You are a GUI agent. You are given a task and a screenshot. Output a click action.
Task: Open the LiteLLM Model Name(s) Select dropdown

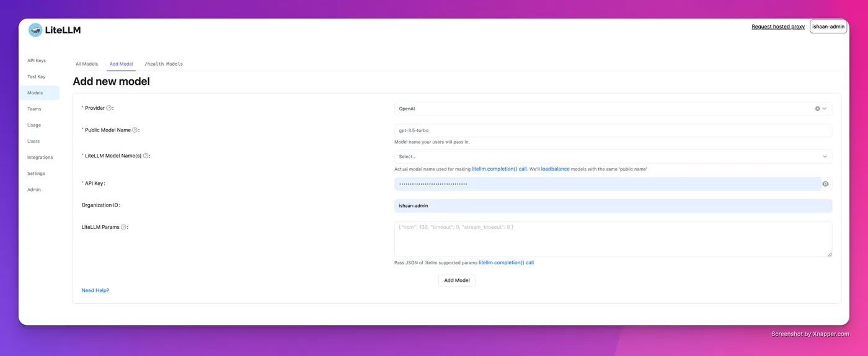(613, 156)
